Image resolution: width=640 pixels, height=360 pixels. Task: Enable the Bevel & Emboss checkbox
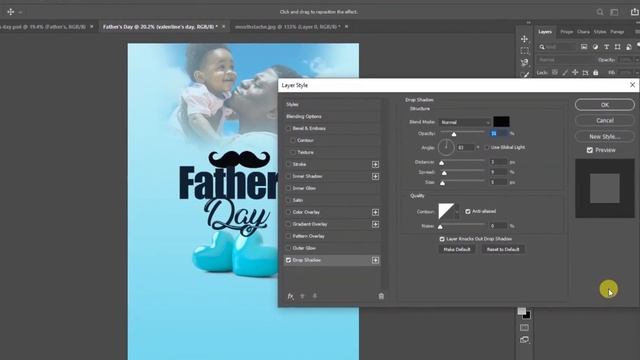coord(289,128)
